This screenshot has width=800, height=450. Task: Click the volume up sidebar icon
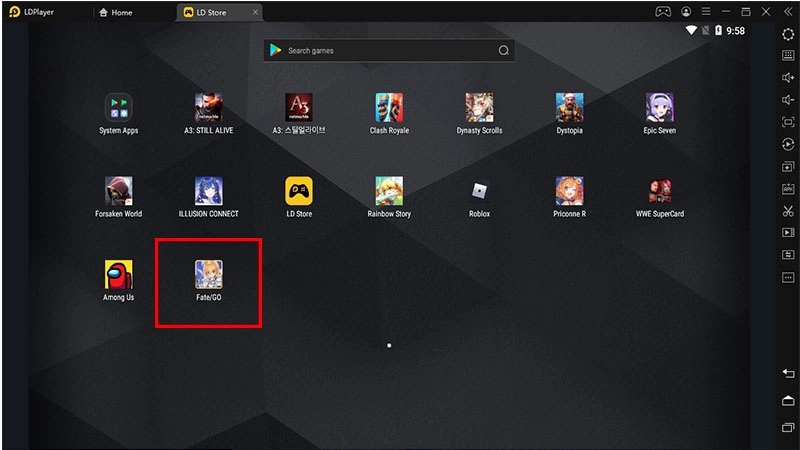point(788,78)
